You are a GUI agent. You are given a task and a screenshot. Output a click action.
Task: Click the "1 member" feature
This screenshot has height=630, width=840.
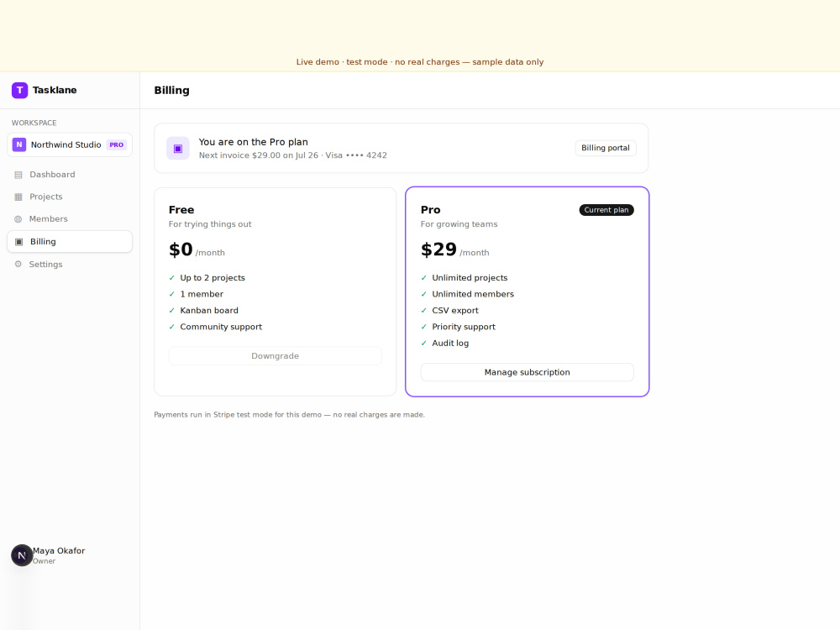pos(202,294)
